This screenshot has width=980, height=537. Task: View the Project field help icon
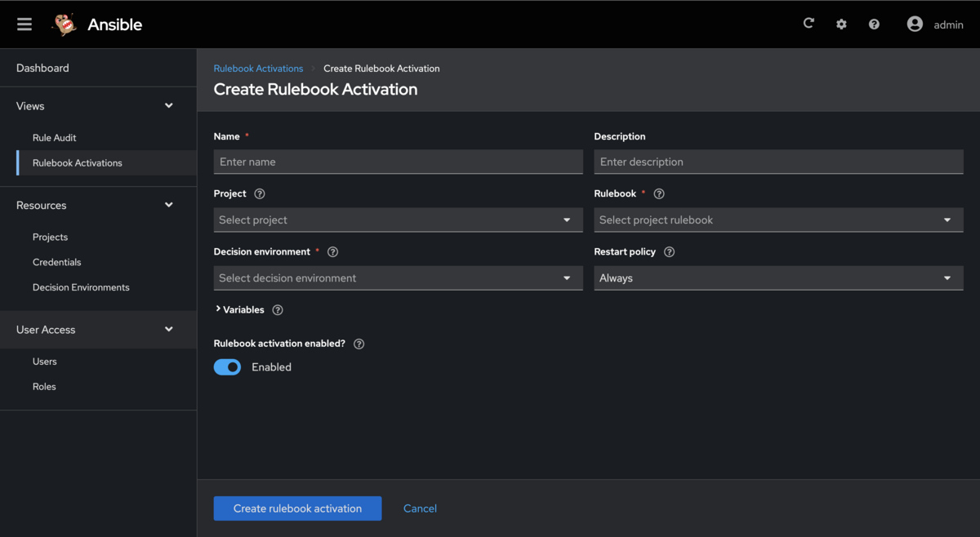pyautogui.click(x=259, y=193)
